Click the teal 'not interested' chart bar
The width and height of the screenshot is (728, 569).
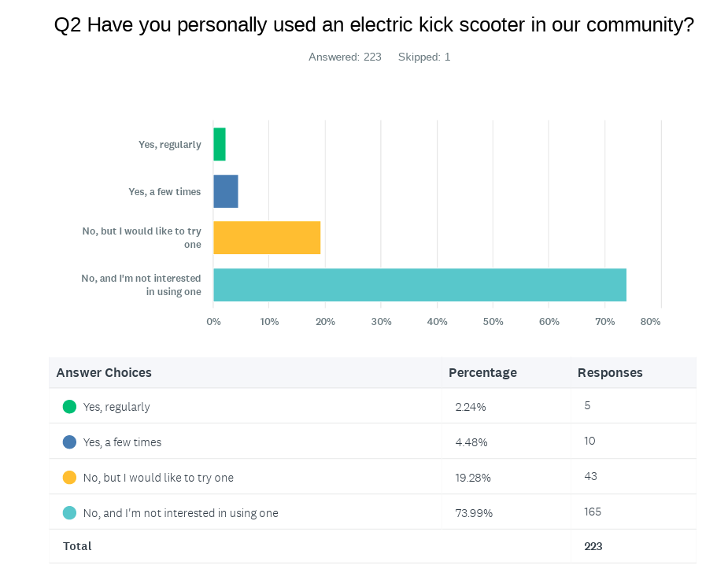tap(419, 285)
